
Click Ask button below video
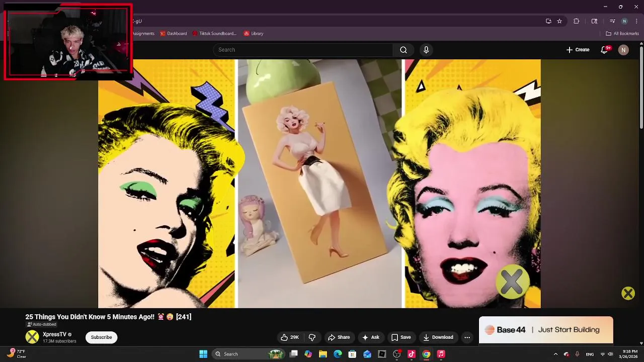pos(370,337)
